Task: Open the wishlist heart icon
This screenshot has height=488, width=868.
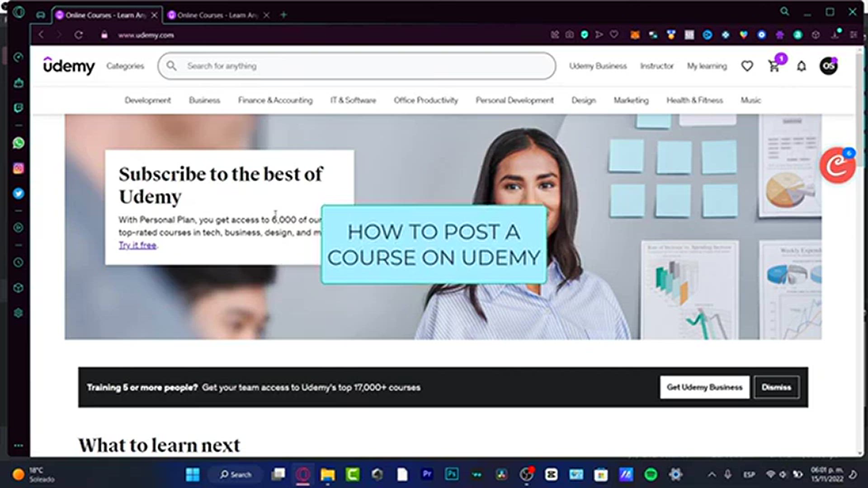Action: click(x=747, y=66)
